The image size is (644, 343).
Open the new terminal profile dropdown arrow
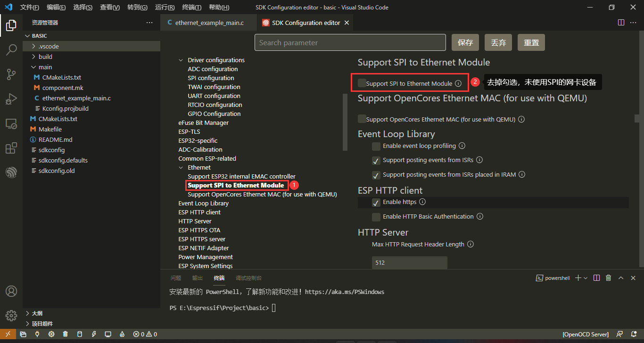pos(586,278)
